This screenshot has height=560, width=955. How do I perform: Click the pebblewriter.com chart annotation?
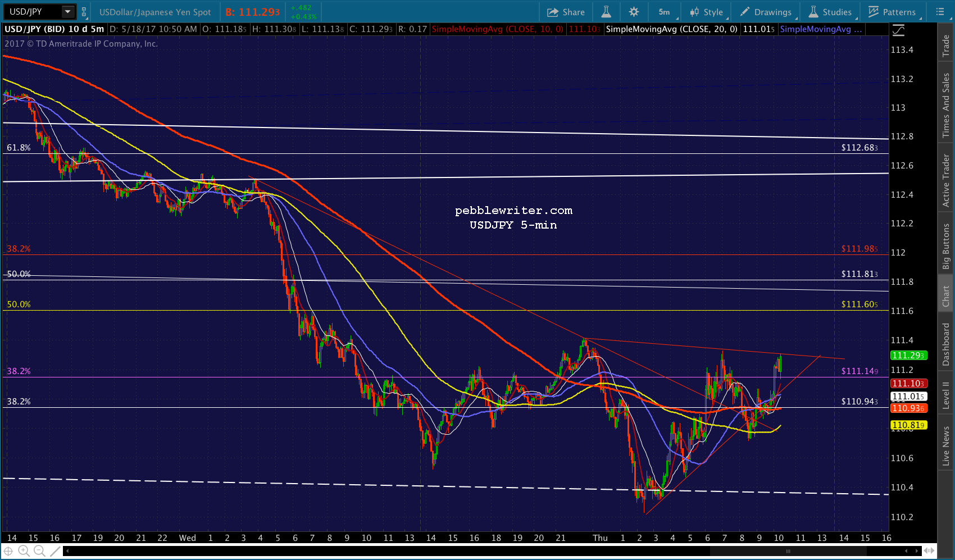coord(513,211)
